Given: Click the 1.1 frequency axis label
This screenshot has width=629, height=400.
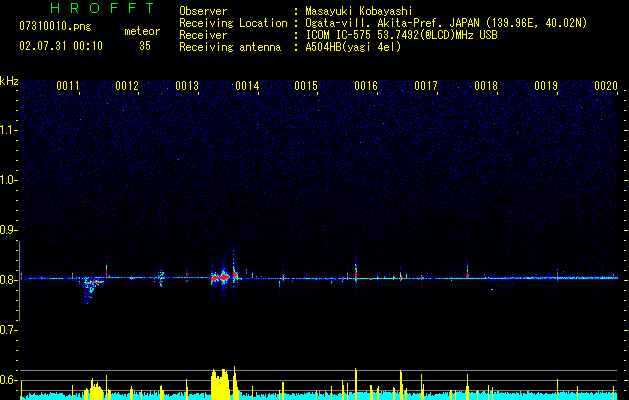Looking at the screenshot, I should pyautogui.click(x=9, y=130).
